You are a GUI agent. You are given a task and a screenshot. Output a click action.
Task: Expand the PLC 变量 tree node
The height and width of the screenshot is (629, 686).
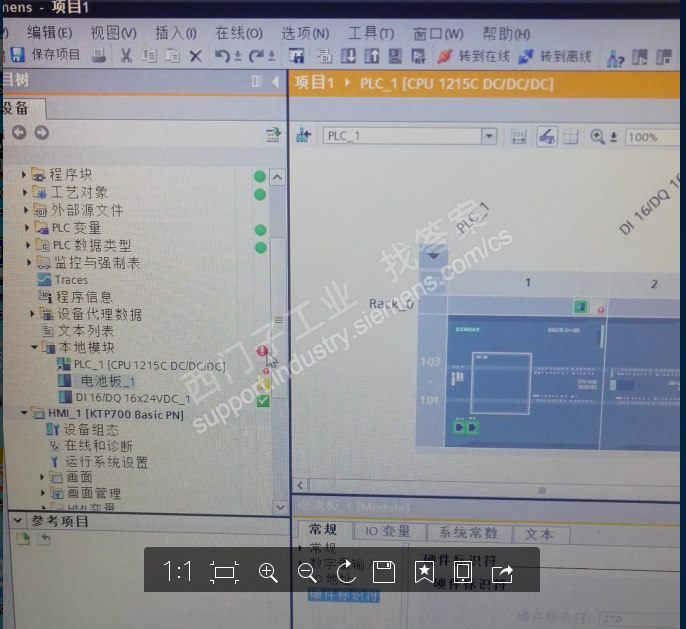(x=27, y=227)
